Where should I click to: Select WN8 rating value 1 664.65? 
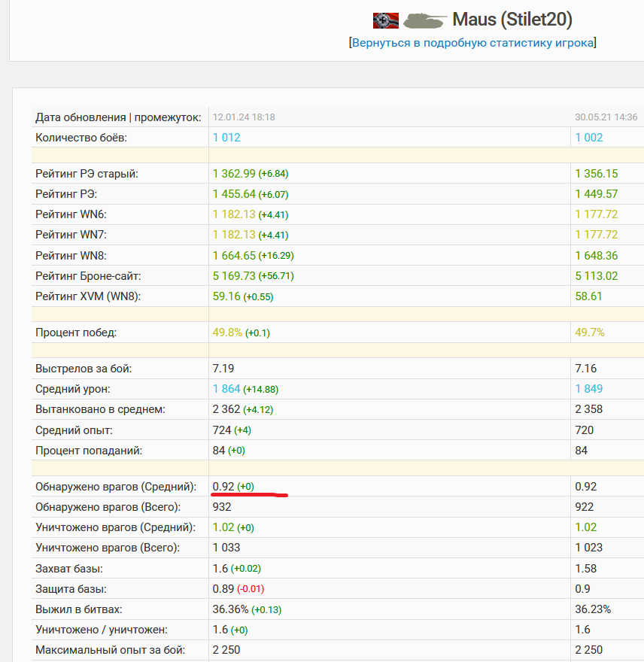233,256
